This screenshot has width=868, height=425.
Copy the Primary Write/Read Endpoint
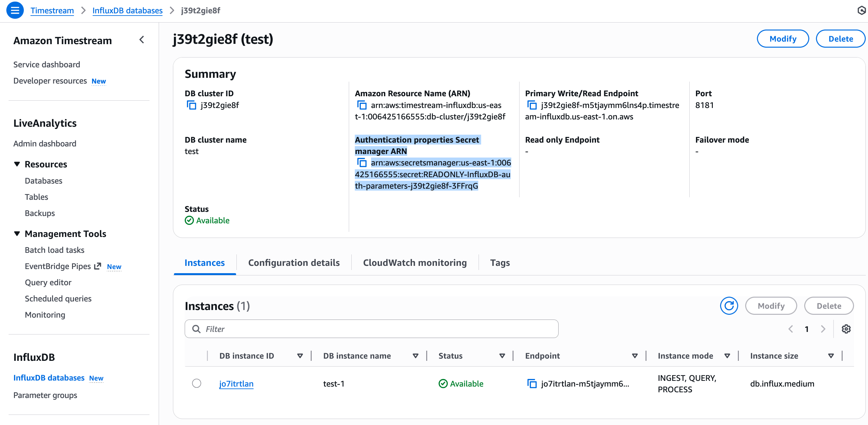coord(532,105)
